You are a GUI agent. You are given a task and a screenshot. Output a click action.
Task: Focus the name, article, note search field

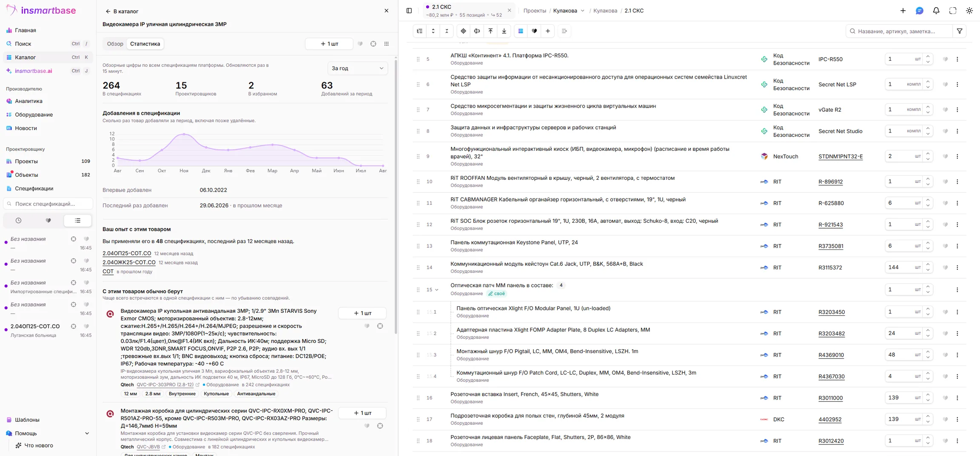click(899, 31)
